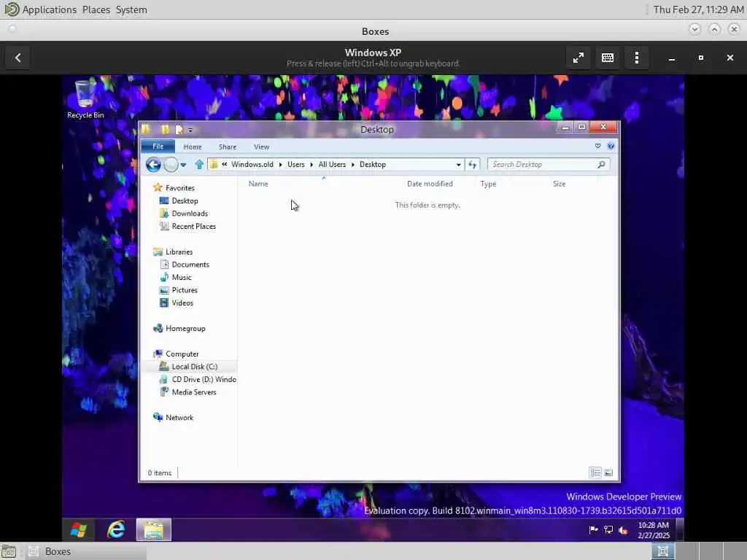Image resolution: width=747 pixels, height=560 pixels.
Task: Click the network tray icon
Action: pos(608,529)
